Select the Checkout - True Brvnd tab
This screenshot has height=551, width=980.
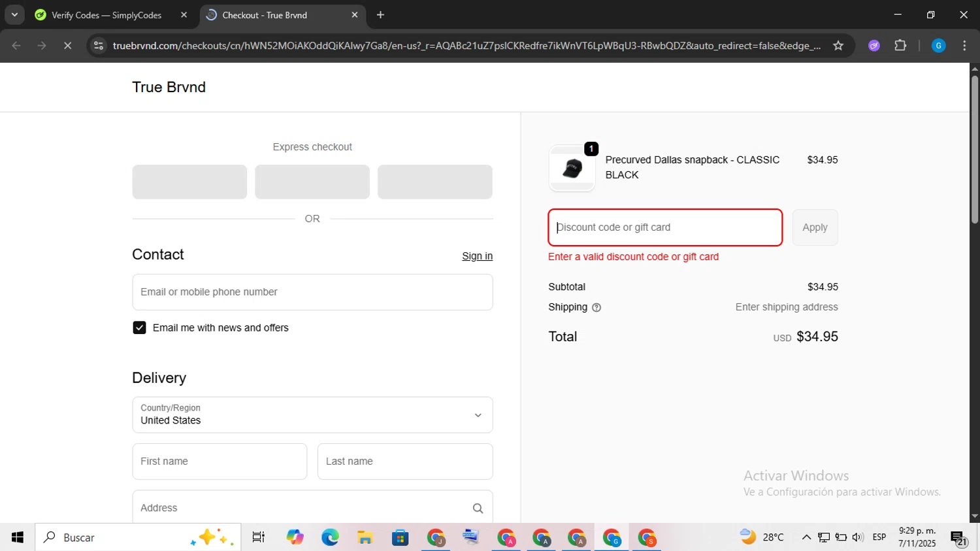tap(264, 15)
